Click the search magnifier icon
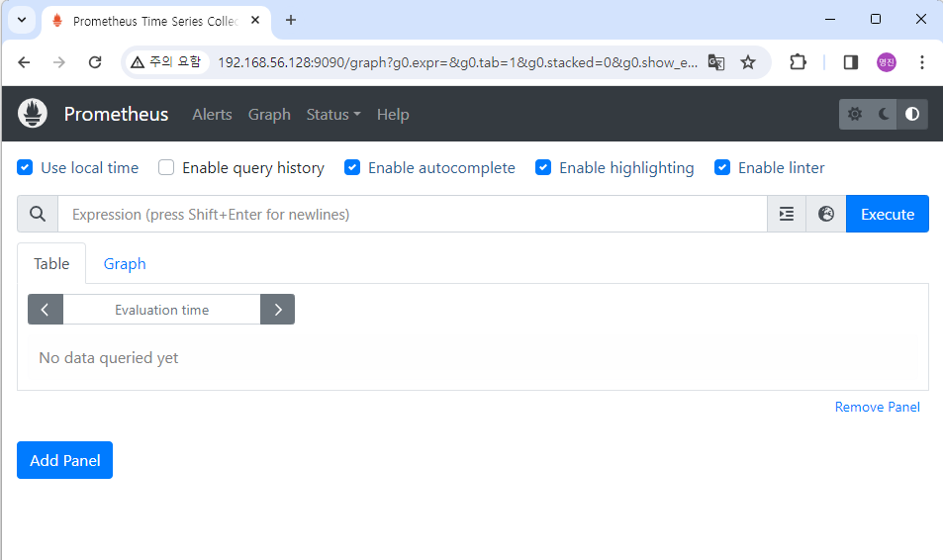 [38, 214]
